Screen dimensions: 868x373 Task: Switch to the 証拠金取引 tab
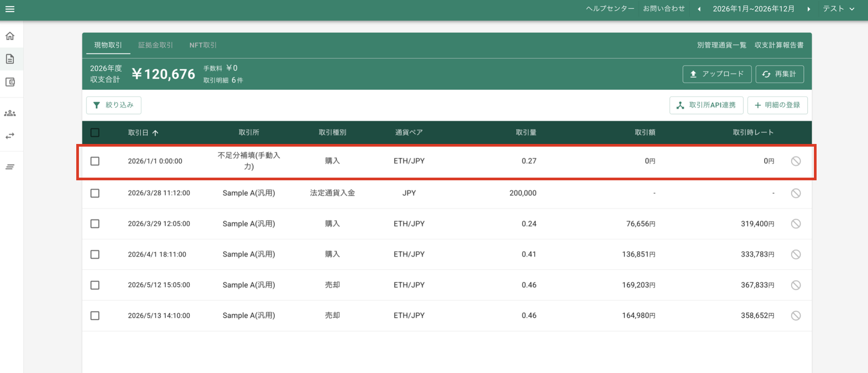click(156, 45)
